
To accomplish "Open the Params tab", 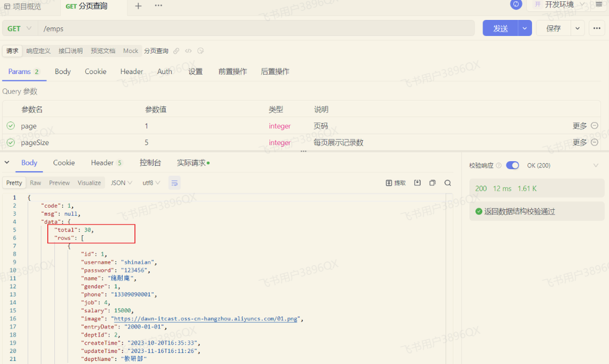I will point(23,72).
